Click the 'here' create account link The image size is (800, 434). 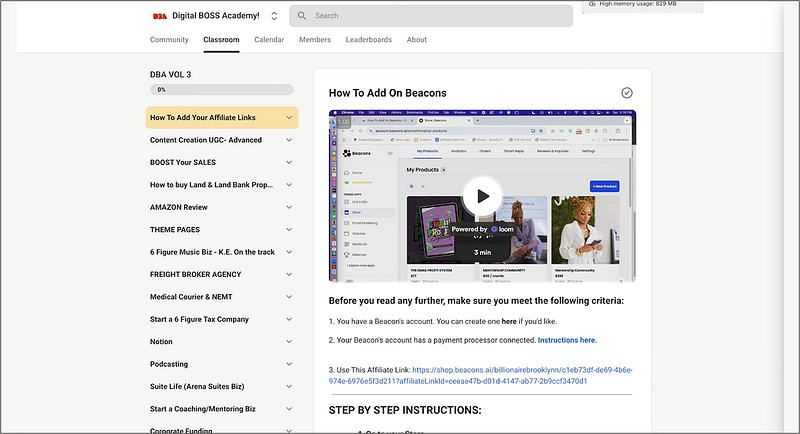pos(509,322)
